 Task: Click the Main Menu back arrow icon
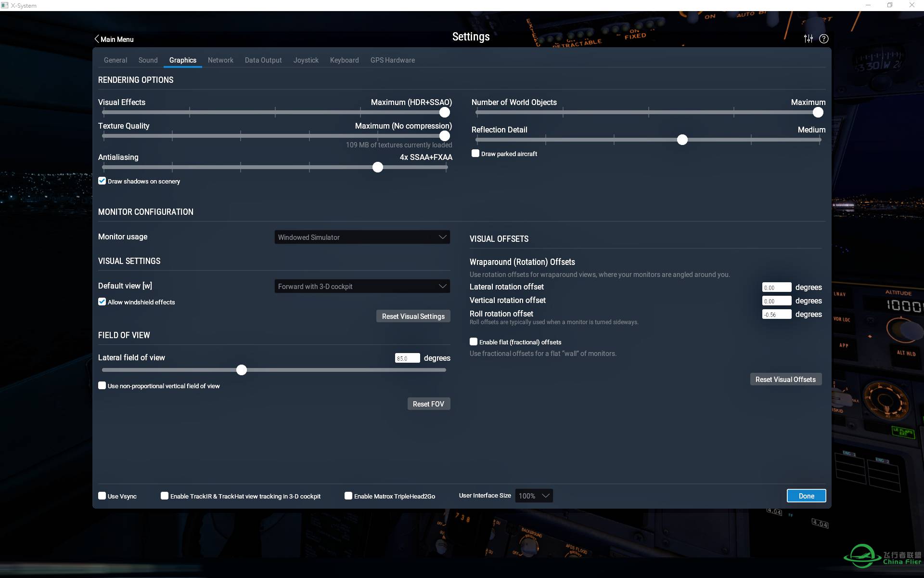(x=96, y=39)
